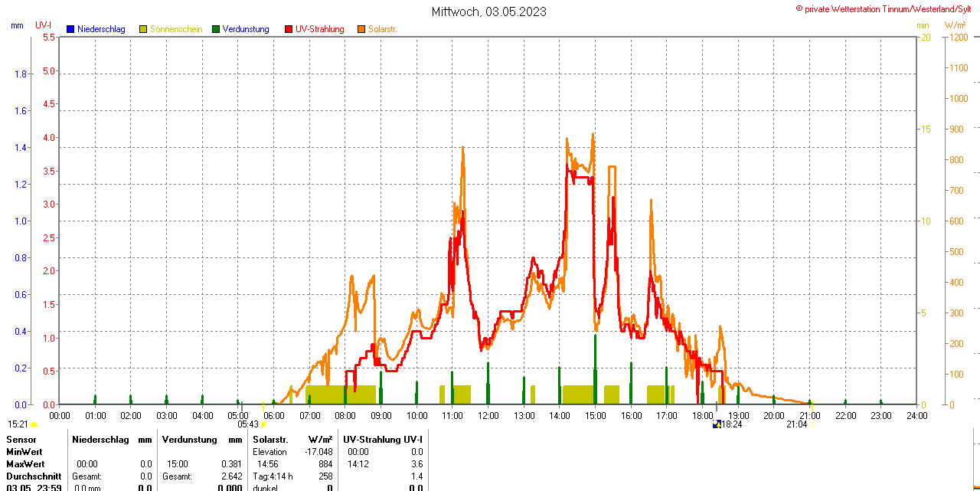Click the green Verdunstung legend color box
Viewport: 980px width, 491px height.
coord(216,29)
